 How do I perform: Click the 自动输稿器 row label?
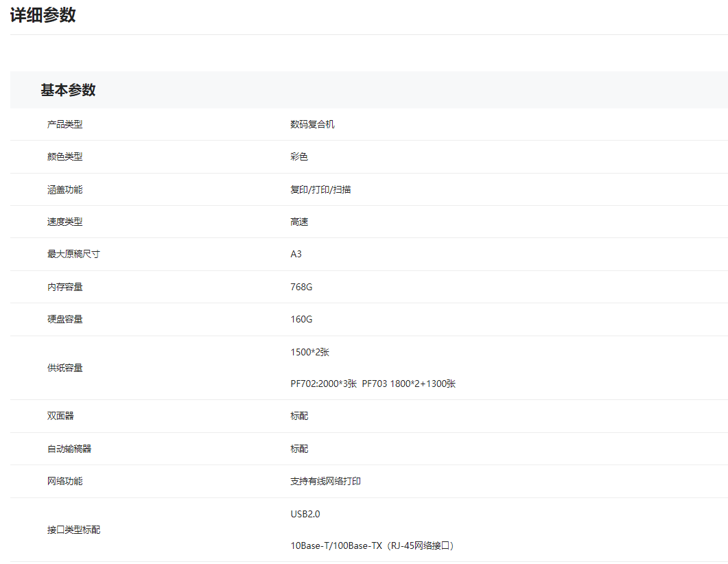point(69,449)
